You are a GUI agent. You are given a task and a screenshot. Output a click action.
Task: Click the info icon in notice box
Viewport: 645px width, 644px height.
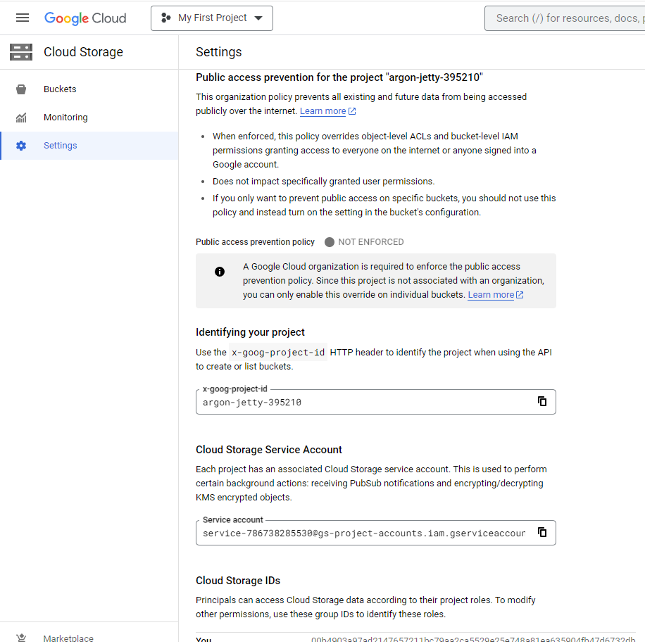tap(220, 272)
